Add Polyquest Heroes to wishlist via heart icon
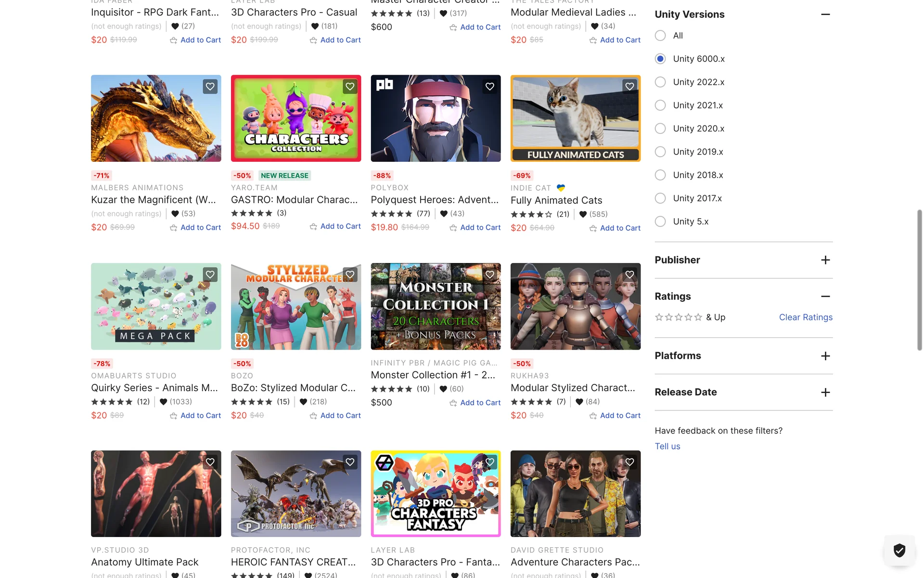924x578 pixels. pyautogui.click(x=489, y=87)
